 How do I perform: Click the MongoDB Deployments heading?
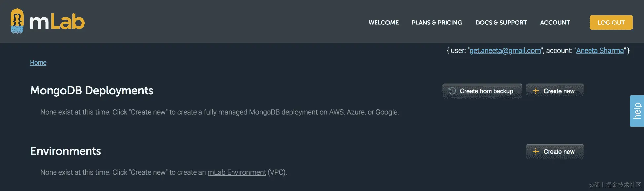(91, 90)
